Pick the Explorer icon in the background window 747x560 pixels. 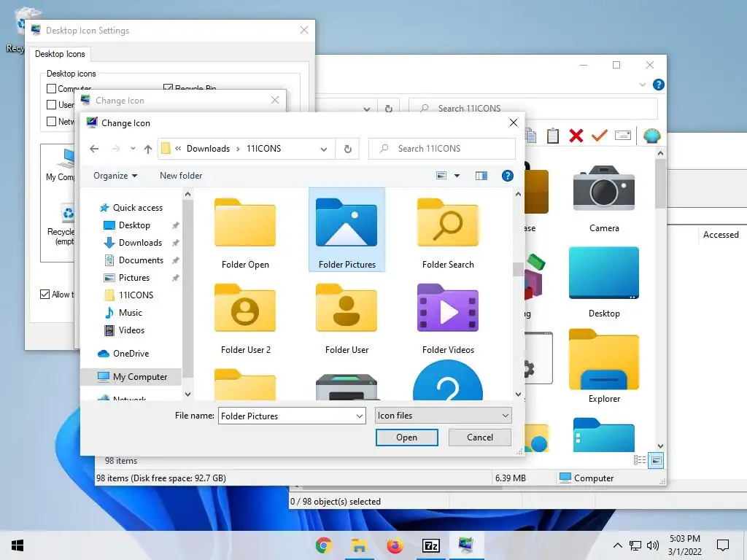tap(603, 366)
